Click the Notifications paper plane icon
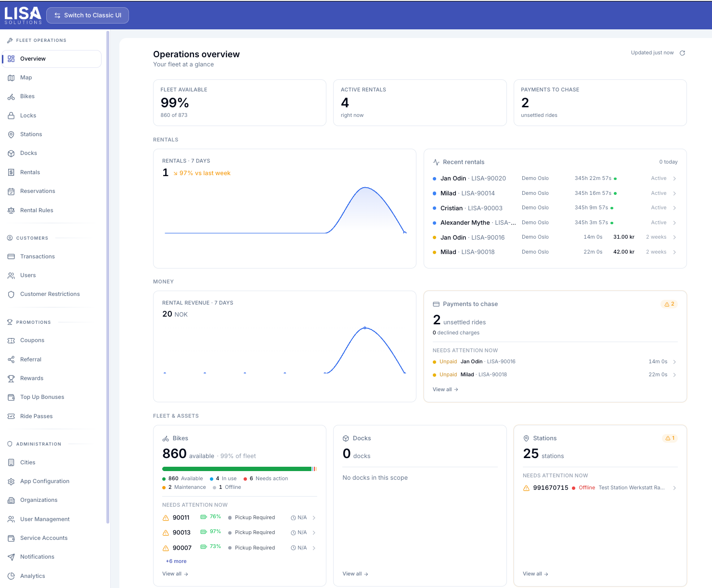This screenshot has height=588, width=712. pos(11,557)
